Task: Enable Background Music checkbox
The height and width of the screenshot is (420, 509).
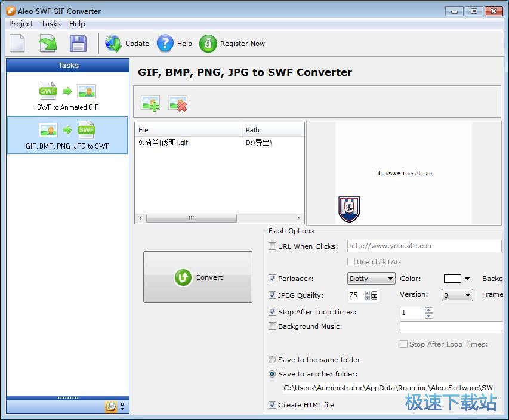Action: point(272,326)
